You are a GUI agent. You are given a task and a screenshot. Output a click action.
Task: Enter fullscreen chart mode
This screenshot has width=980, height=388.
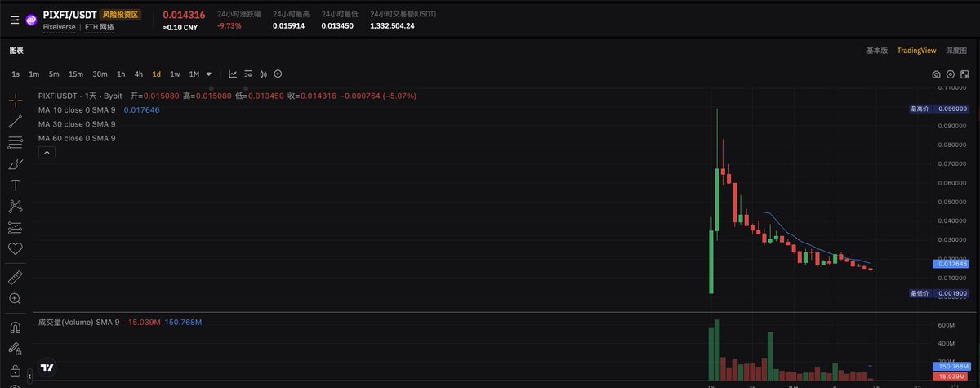964,74
